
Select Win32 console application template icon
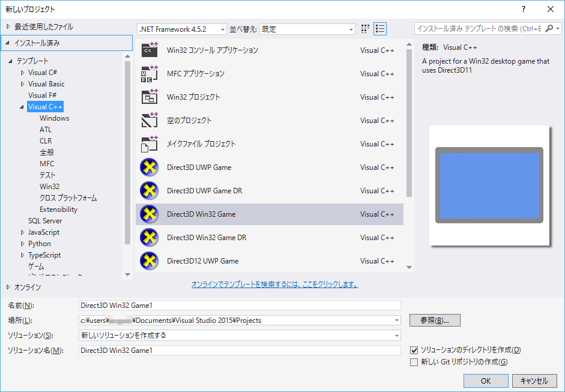coord(149,50)
